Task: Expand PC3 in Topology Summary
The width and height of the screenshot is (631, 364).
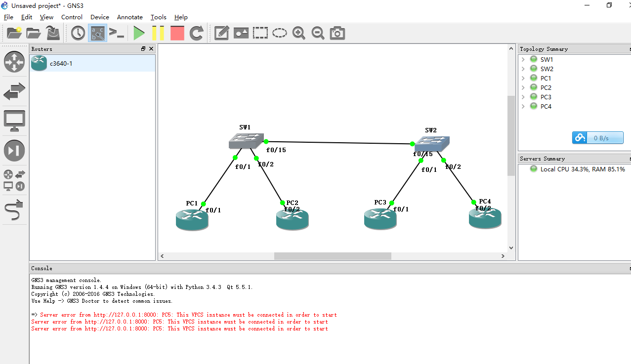Action: point(523,97)
